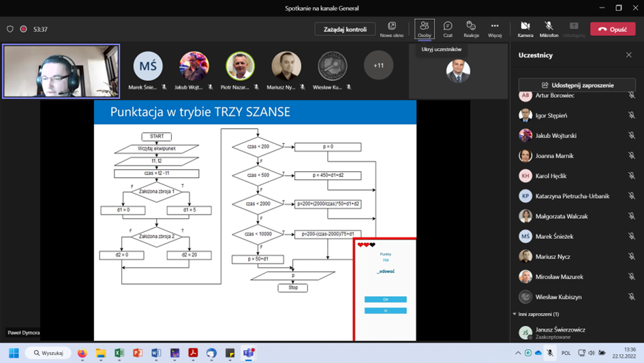Click the Zażądaj kontroli button
The image size is (644, 363).
click(345, 29)
